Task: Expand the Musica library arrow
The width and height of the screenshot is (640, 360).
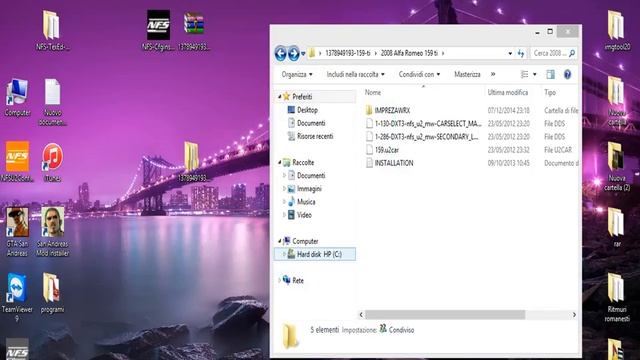Action: (284, 202)
